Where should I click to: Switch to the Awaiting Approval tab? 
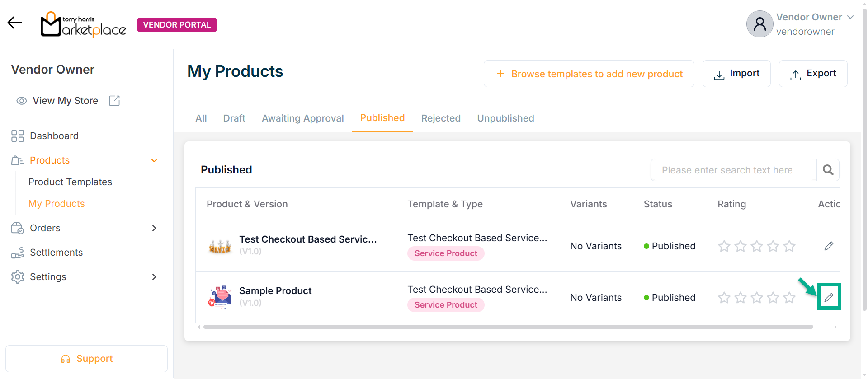click(302, 118)
